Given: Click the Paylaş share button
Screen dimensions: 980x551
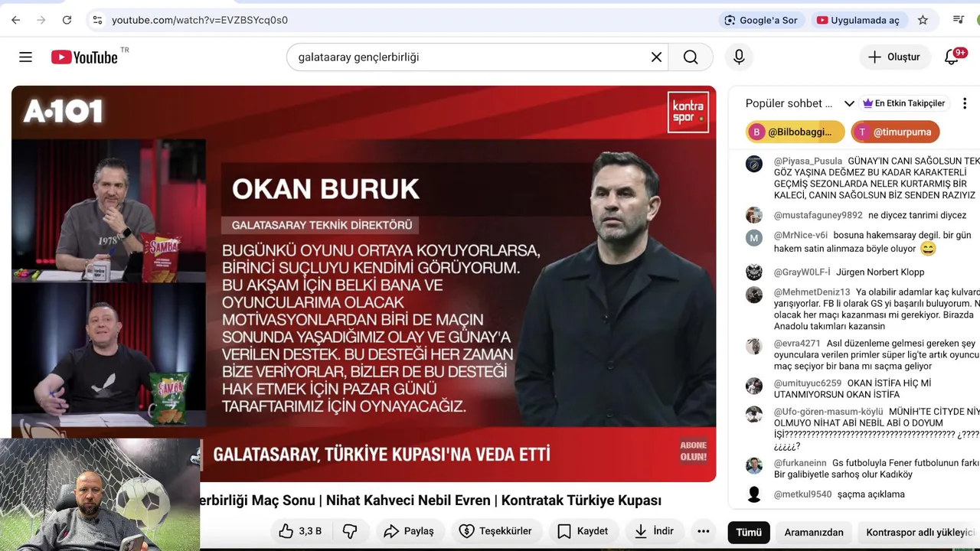Looking at the screenshot, I should pos(409,531).
